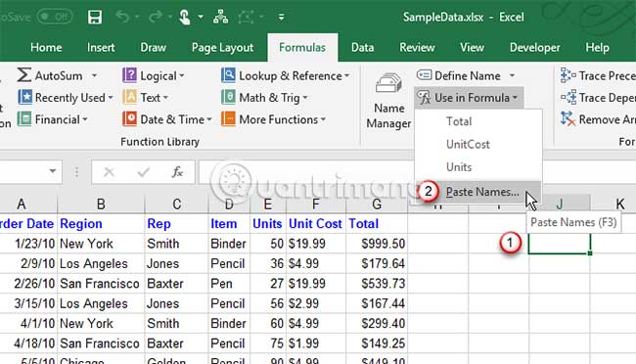The width and height of the screenshot is (636, 364).
Task: Select the column B header
Action: pyautogui.click(x=101, y=205)
